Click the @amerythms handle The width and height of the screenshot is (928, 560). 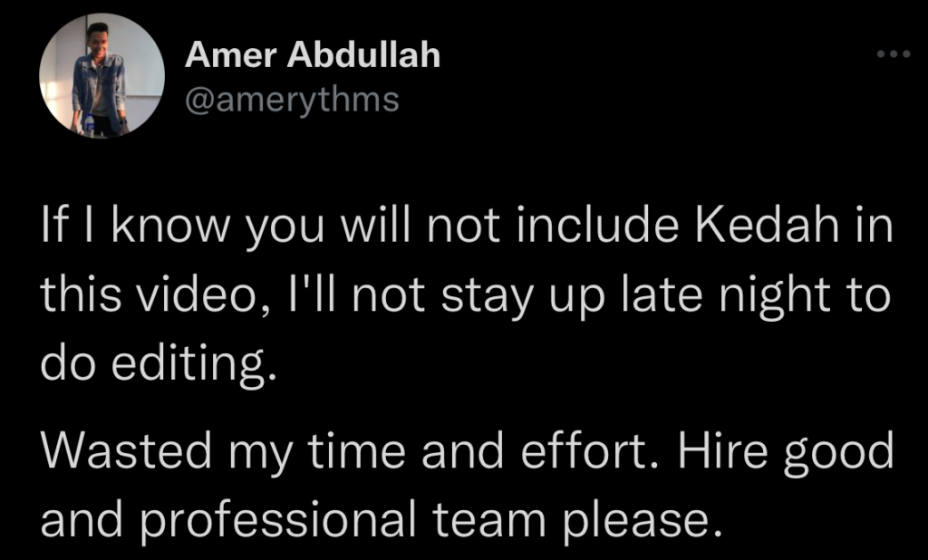(x=292, y=99)
